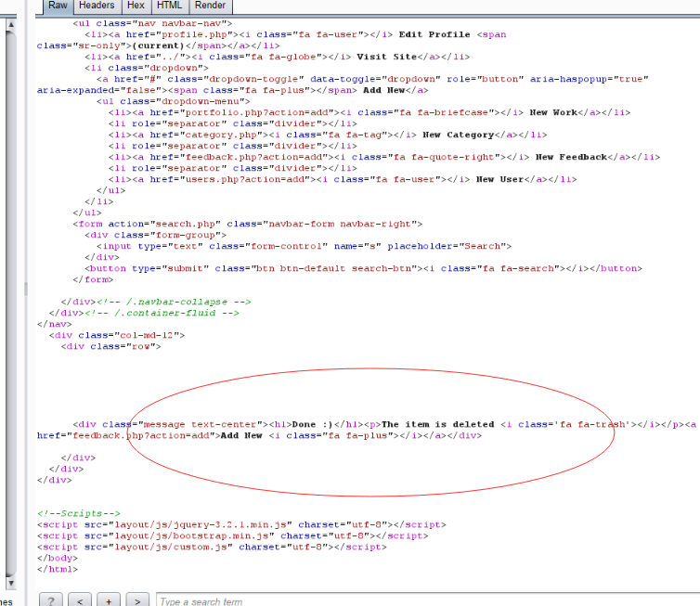
Task: Click the 'dropdown-menu' ul line
Action: coord(174,101)
